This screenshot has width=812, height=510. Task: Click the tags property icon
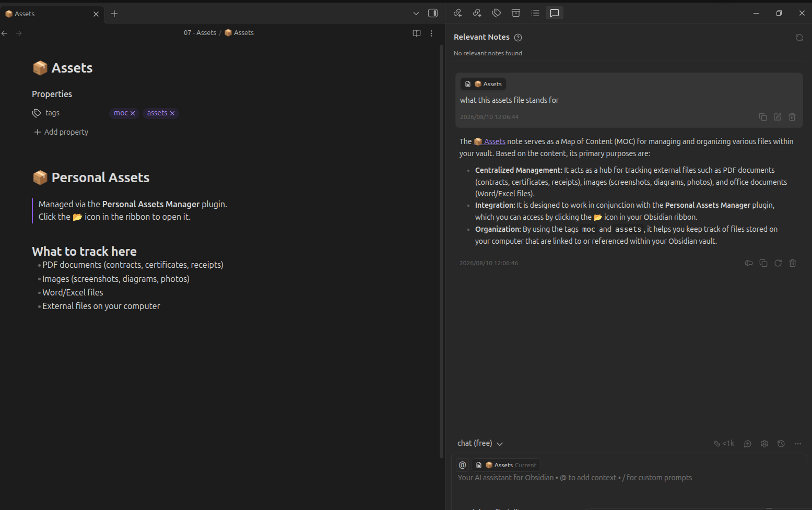[37, 113]
